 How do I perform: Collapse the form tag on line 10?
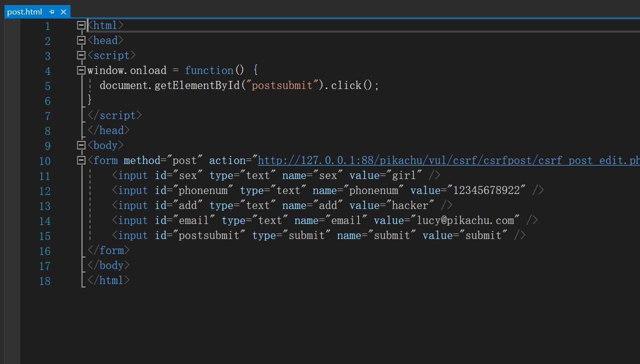coord(81,160)
